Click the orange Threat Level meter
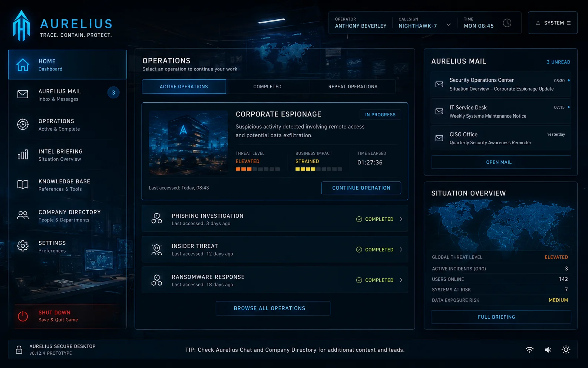588x368 pixels. [258, 169]
